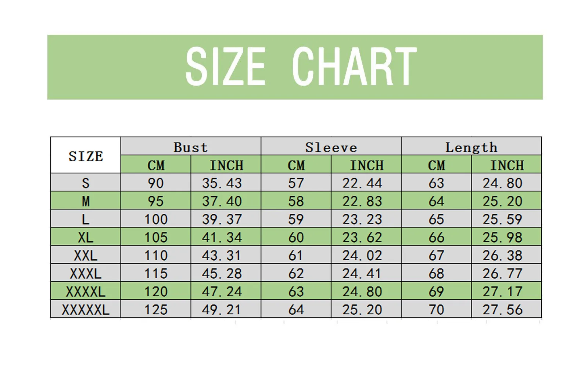The width and height of the screenshot is (588, 389).
Task: Click the CM subheader under Bust
Action: pyautogui.click(x=156, y=165)
